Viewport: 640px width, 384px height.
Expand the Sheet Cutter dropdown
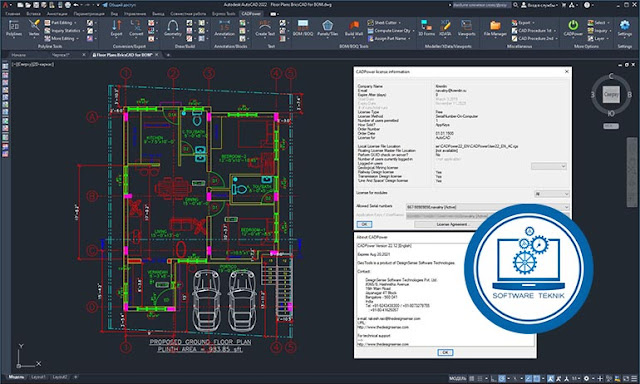point(400,23)
